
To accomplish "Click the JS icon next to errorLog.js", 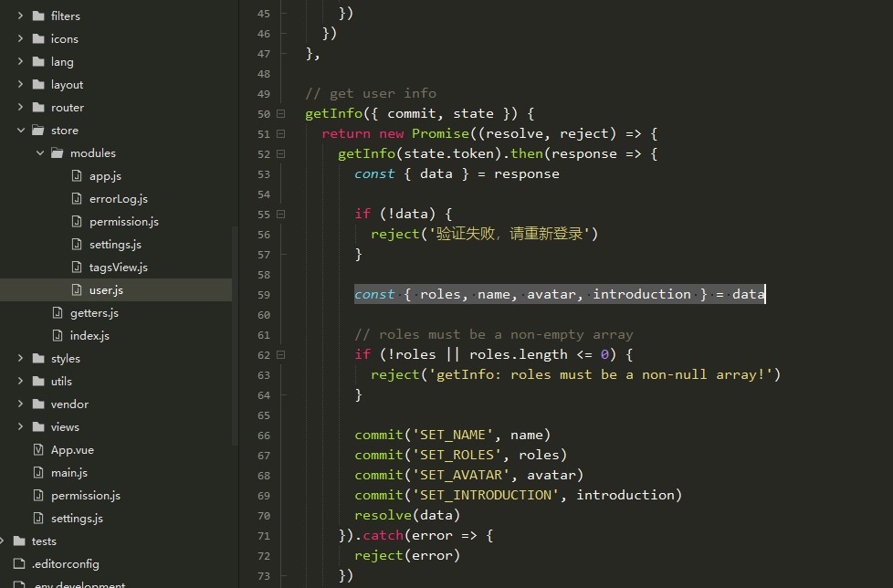I will tap(78, 198).
